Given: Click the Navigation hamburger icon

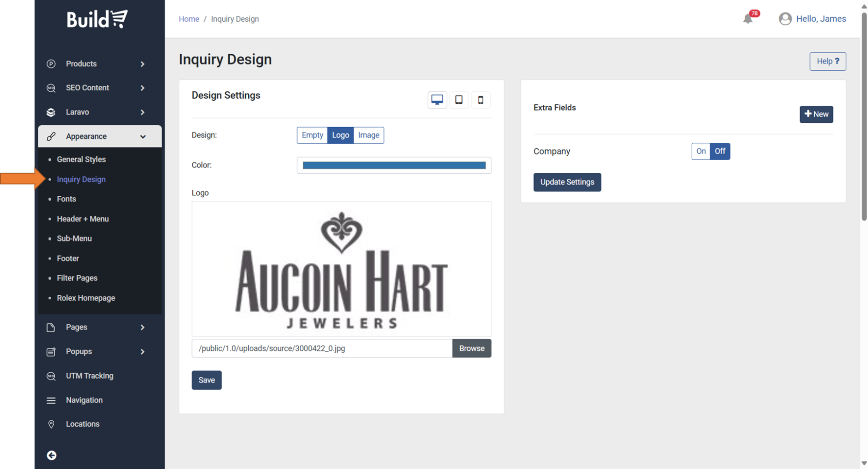Looking at the screenshot, I should (51, 400).
